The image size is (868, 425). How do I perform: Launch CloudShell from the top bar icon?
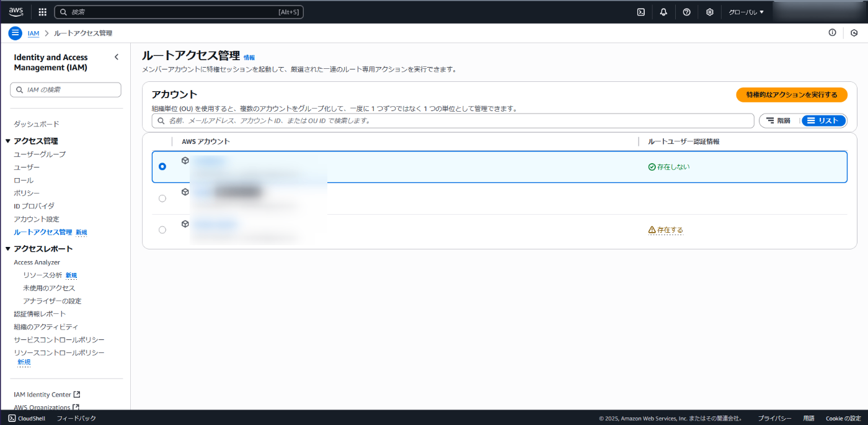click(641, 12)
